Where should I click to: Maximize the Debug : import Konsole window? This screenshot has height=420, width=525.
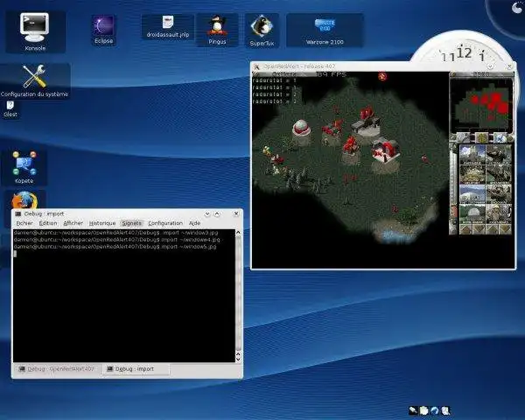(217, 213)
